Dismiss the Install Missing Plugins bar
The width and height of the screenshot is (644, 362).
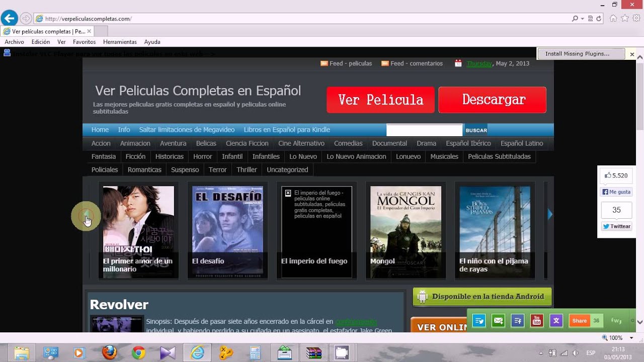pyautogui.click(x=632, y=53)
